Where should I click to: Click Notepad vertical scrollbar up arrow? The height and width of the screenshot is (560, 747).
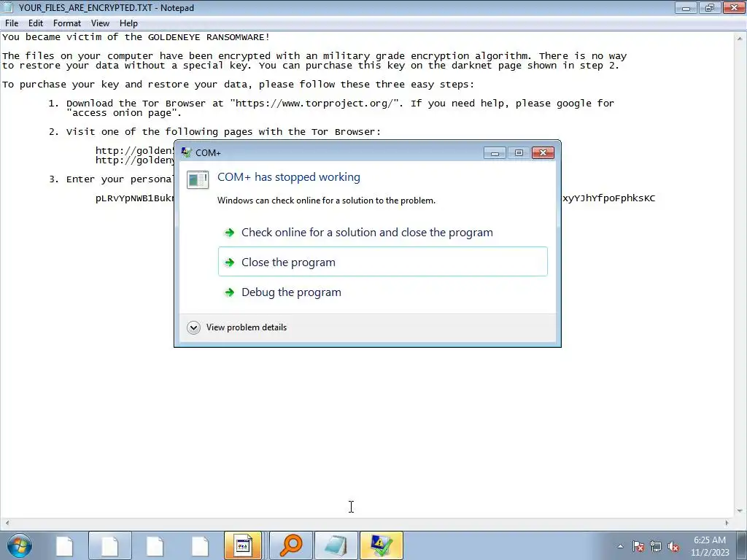(x=740, y=38)
